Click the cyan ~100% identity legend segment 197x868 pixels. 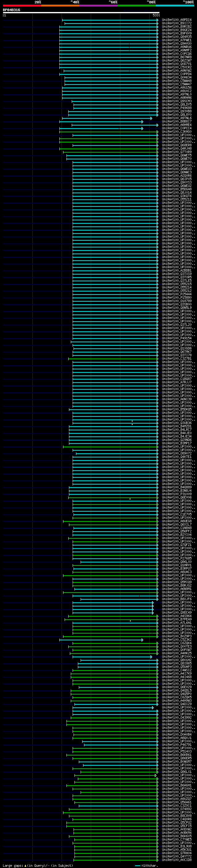coord(175,6)
